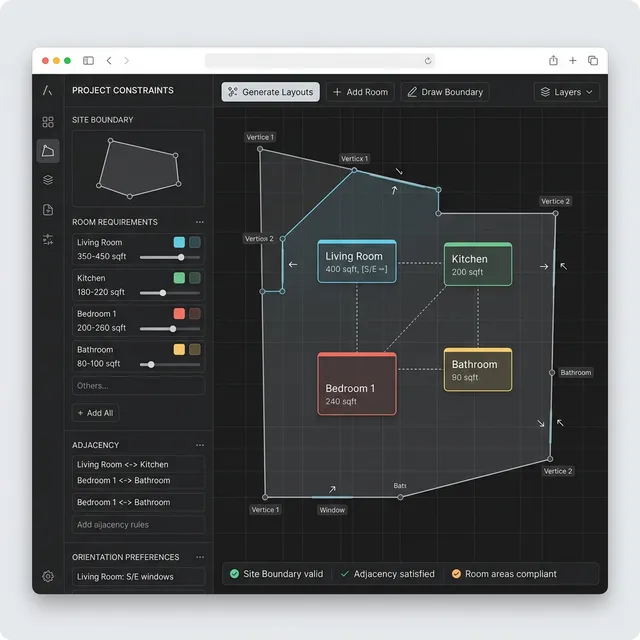Click the Adjacency satisfied checkmark icon

click(344, 574)
